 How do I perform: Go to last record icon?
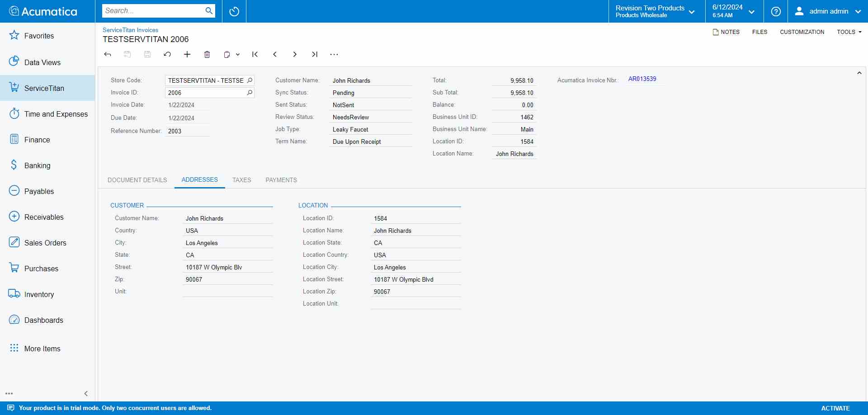click(315, 54)
